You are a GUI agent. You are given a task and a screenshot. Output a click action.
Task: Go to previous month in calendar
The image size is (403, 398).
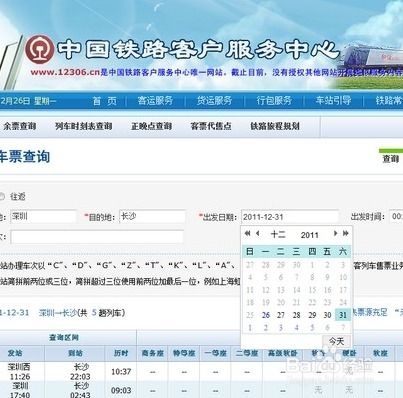point(257,233)
